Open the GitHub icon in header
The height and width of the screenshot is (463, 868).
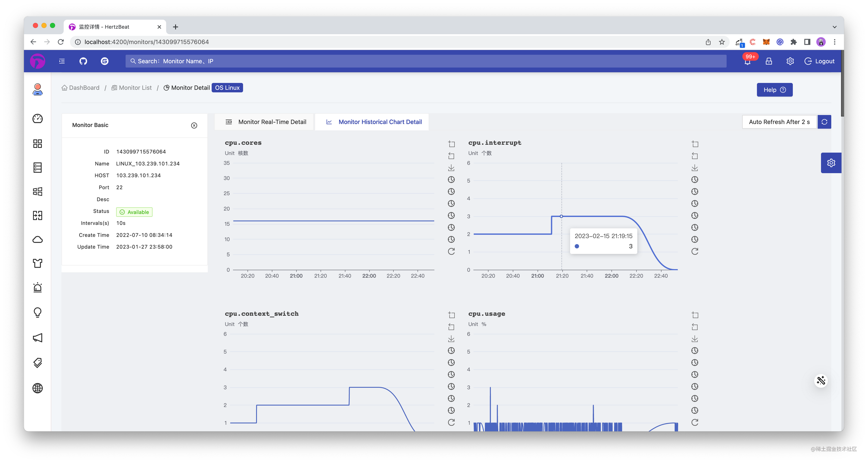click(x=83, y=61)
